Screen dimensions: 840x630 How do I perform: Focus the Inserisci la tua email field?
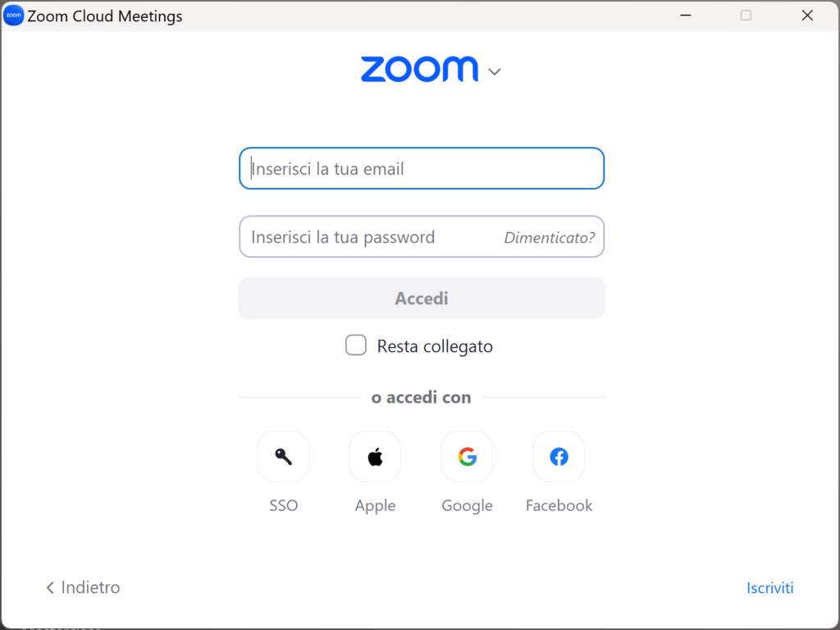(x=422, y=168)
